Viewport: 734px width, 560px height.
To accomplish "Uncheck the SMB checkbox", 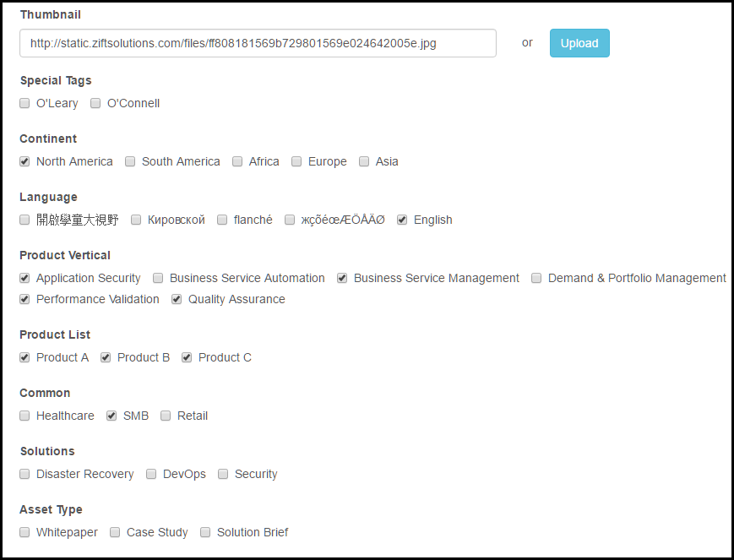I will click(x=111, y=416).
